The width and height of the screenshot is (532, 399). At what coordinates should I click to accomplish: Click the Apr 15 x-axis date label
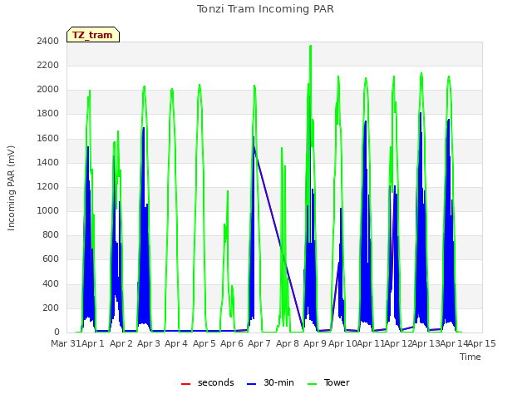click(481, 343)
